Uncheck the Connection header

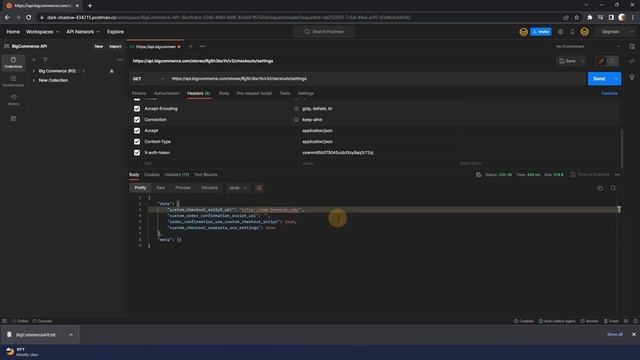tap(137, 120)
